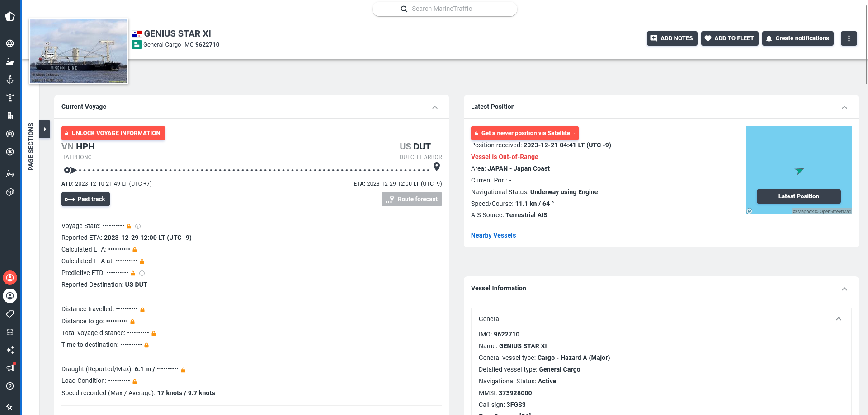The width and height of the screenshot is (868, 415).
Task: Click the 'Vessel is Out-of-Range' text
Action: coord(505,157)
